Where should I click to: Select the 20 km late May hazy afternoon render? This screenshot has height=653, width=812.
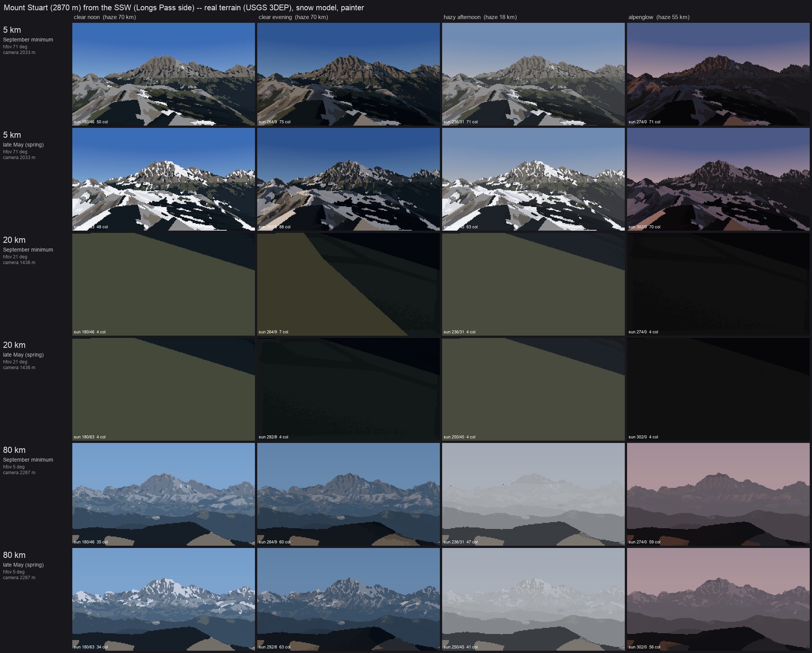533,389
